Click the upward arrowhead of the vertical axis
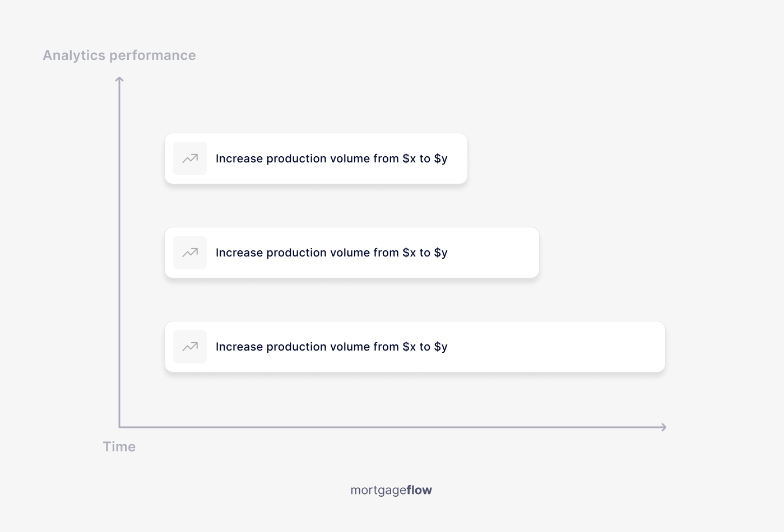 click(x=119, y=80)
